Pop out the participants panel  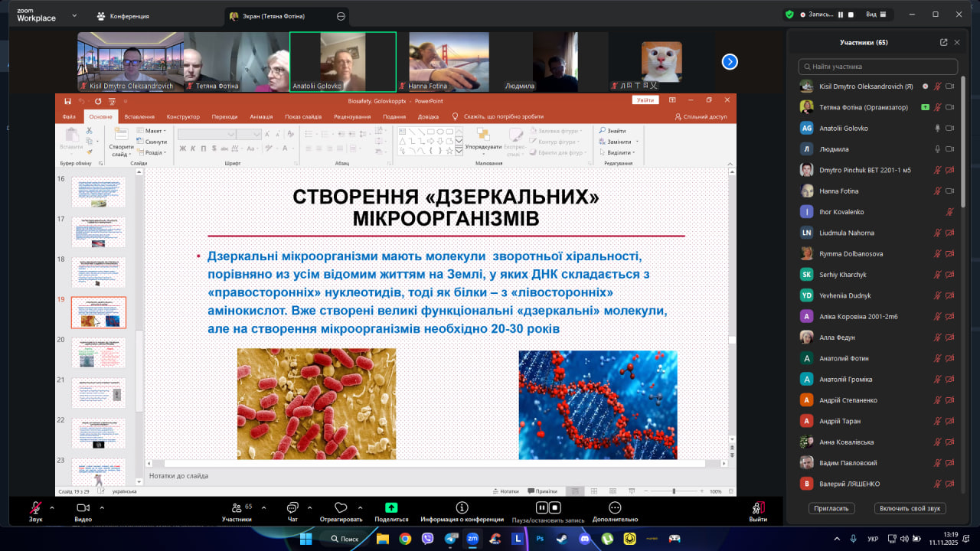(x=943, y=43)
